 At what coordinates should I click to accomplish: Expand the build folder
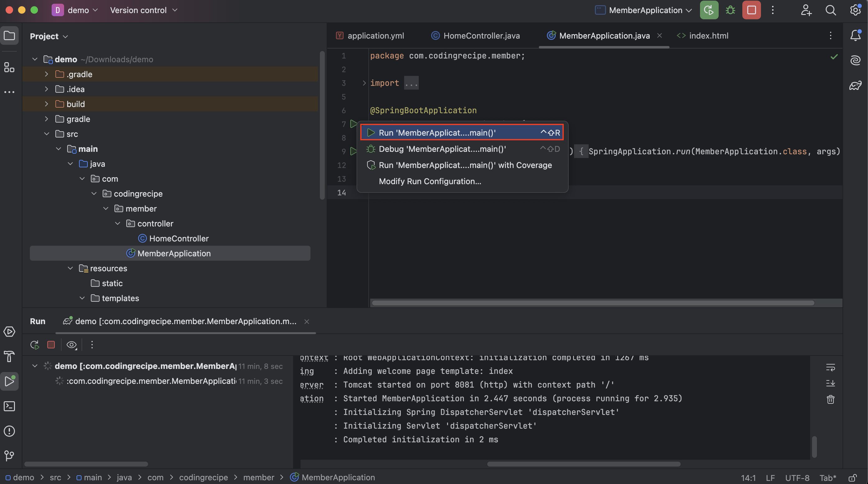pyautogui.click(x=46, y=104)
